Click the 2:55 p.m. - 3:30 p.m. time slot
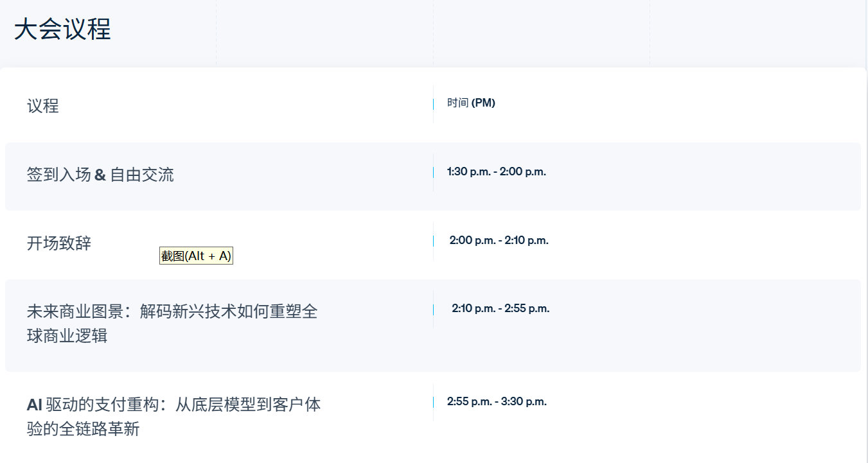The height and width of the screenshot is (463, 868). point(497,401)
